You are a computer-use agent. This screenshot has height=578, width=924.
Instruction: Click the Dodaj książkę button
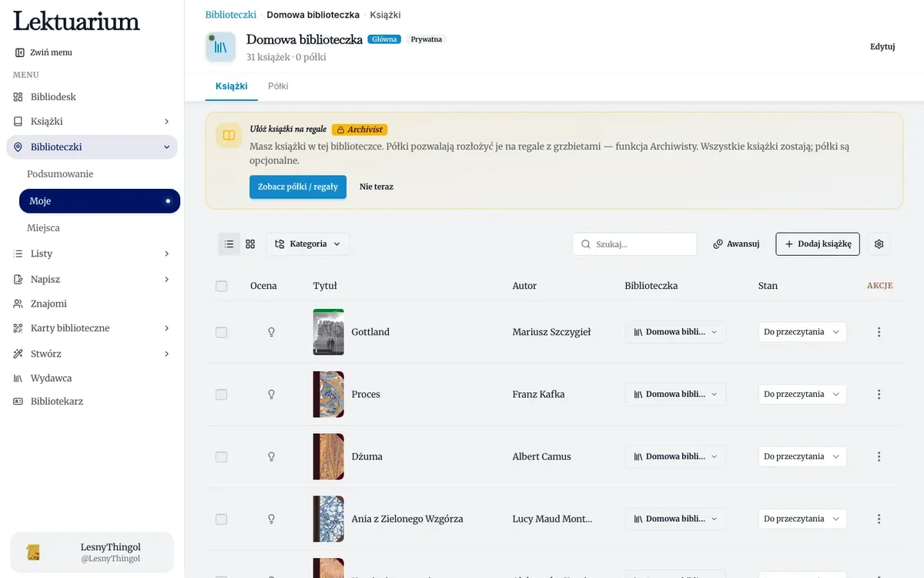click(818, 244)
